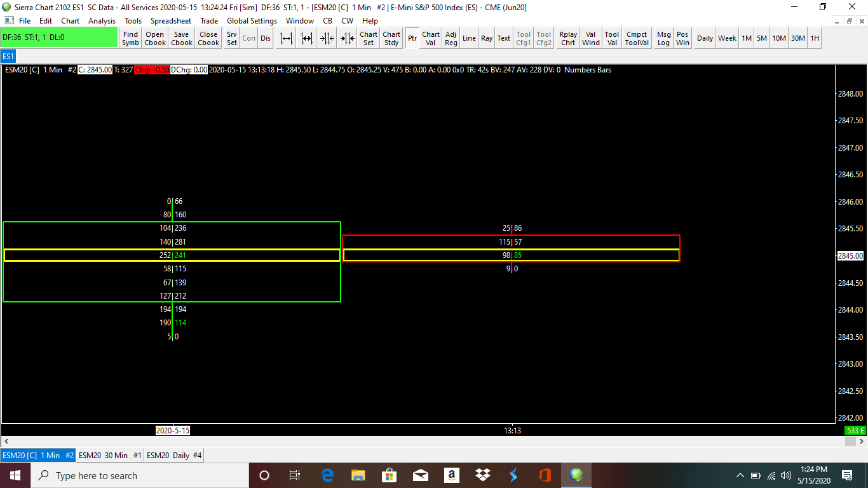The height and width of the screenshot is (488, 868).
Task: Open the File menu
Action: 25,21
